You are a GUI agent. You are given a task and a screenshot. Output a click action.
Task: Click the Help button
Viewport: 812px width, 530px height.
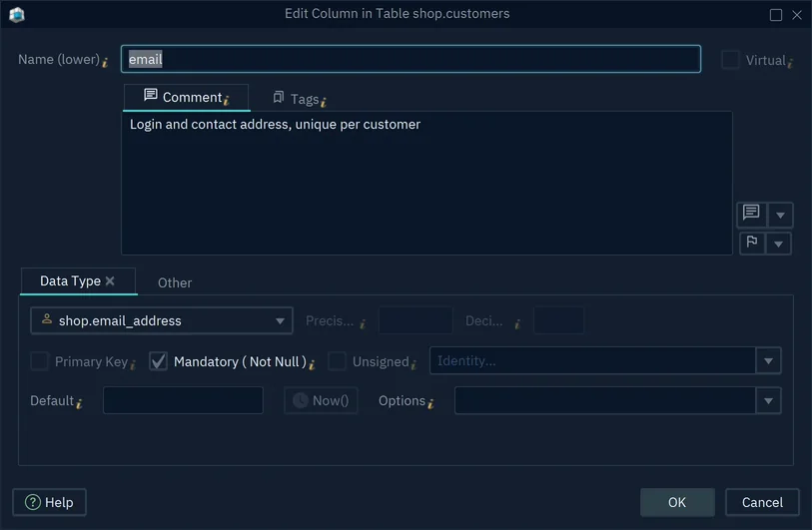(50, 502)
